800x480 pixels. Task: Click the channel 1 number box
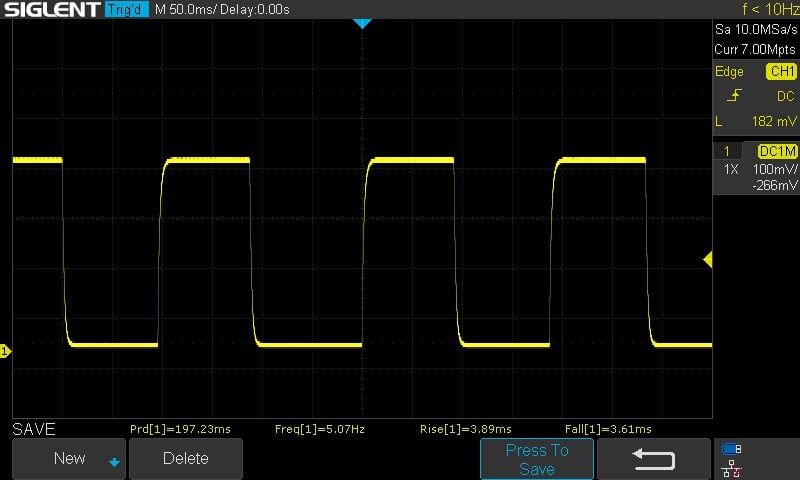727,151
